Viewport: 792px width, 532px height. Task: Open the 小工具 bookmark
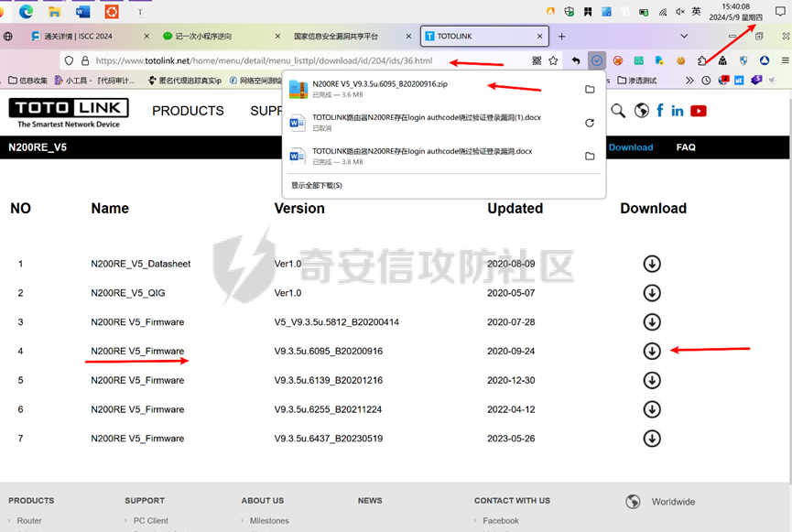pos(95,81)
